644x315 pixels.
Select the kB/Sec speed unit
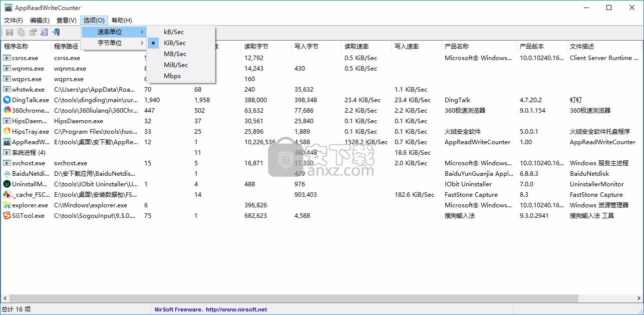(181, 32)
